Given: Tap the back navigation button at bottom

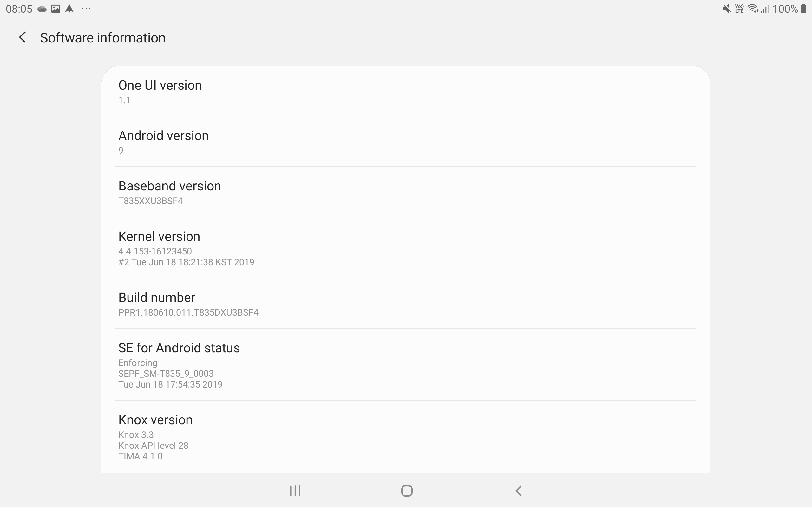Looking at the screenshot, I should click(x=518, y=491).
